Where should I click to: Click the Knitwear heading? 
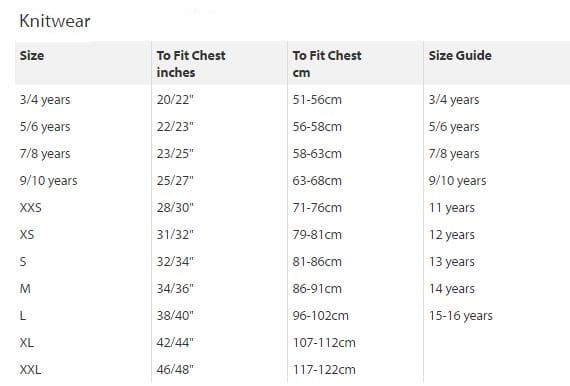point(55,21)
